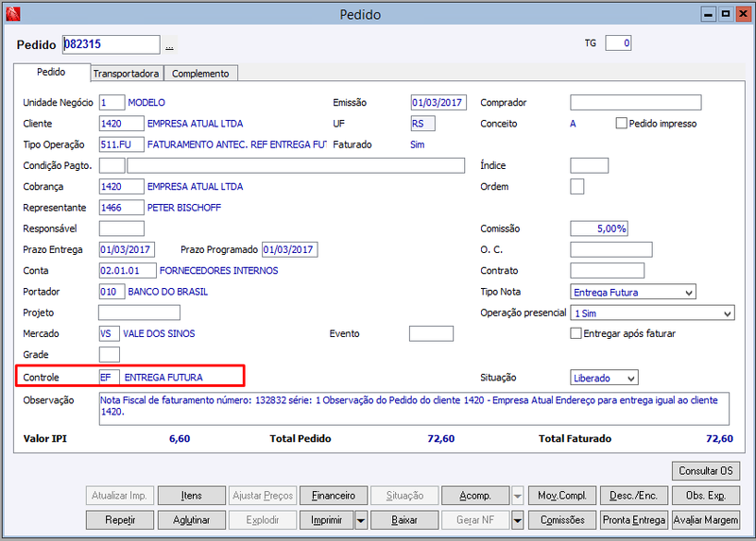The height and width of the screenshot is (541, 756).
Task: Click the Portador field 010
Action: pyautogui.click(x=112, y=292)
